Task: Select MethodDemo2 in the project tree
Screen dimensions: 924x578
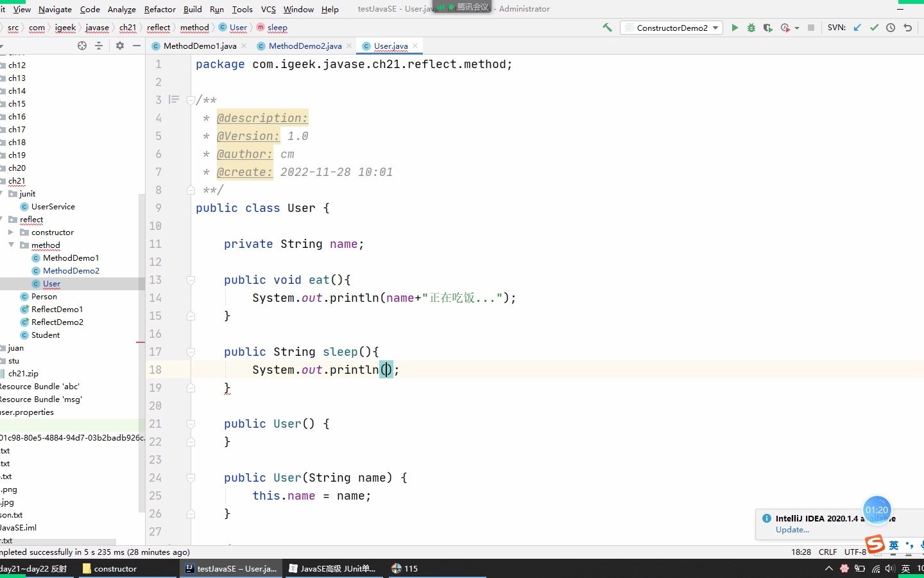Action: [71, 270]
